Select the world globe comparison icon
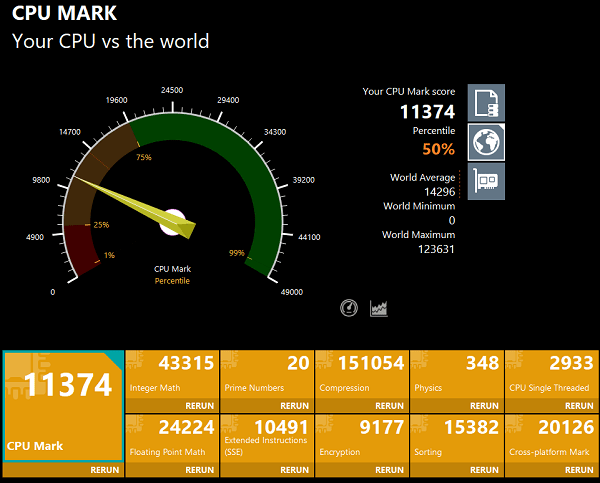The height and width of the screenshot is (483, 600). pos(486,142)
